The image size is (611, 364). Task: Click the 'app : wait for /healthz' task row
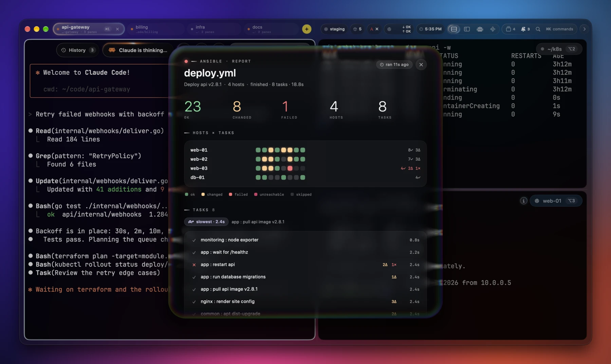[x=305, y=252]
